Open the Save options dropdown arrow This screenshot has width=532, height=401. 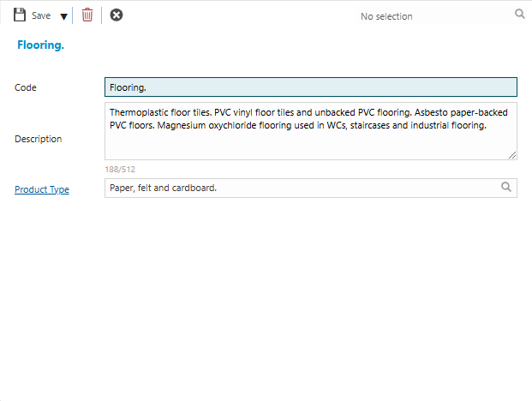coord(63,16)
